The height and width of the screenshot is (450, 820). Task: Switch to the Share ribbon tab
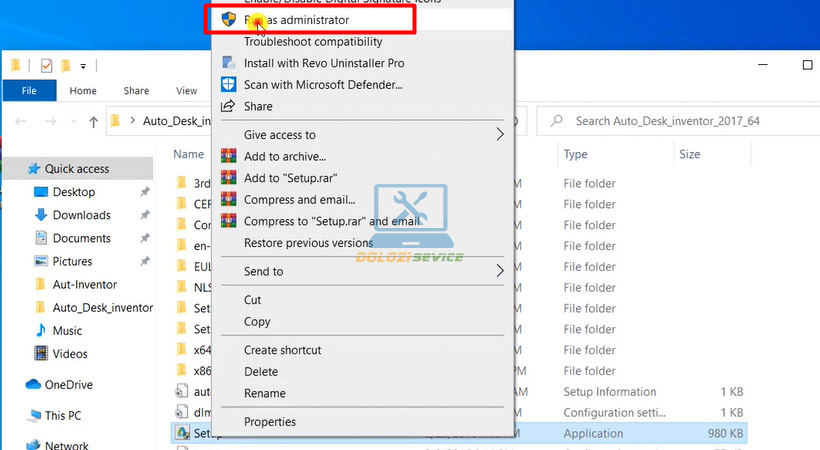pyautogui.click(x=136, y=91)
